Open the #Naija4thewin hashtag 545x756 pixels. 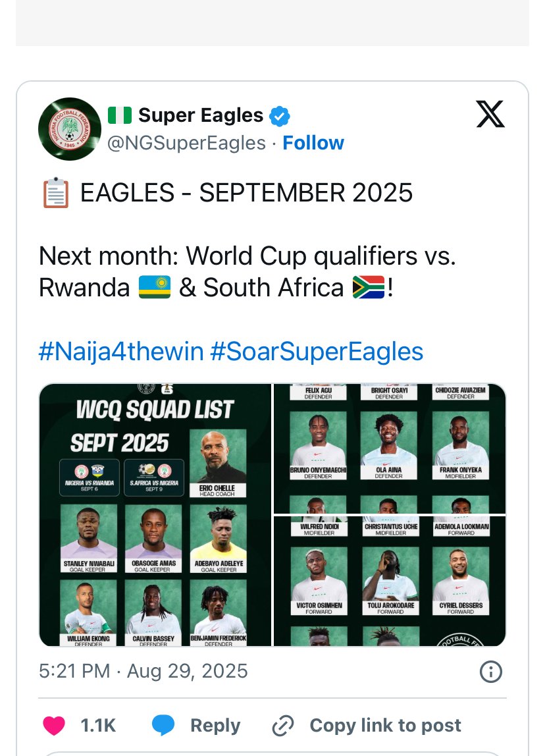(x=121, y=352)
